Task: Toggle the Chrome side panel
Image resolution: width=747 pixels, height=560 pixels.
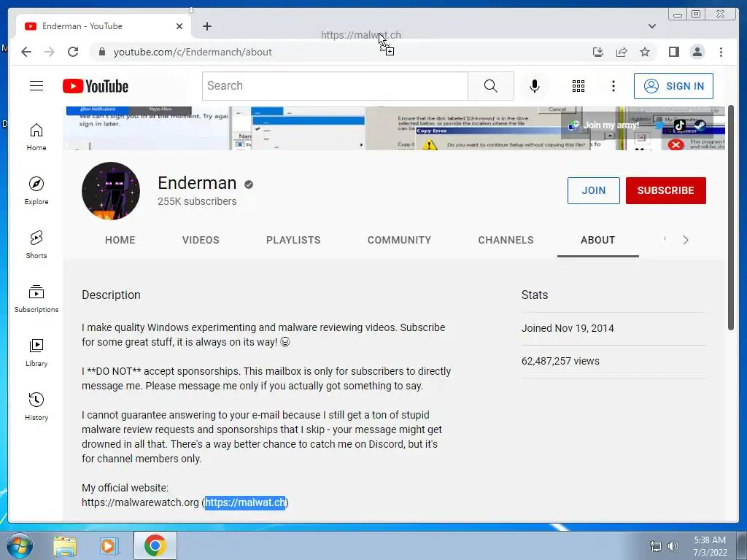Action: click(673, 52)
